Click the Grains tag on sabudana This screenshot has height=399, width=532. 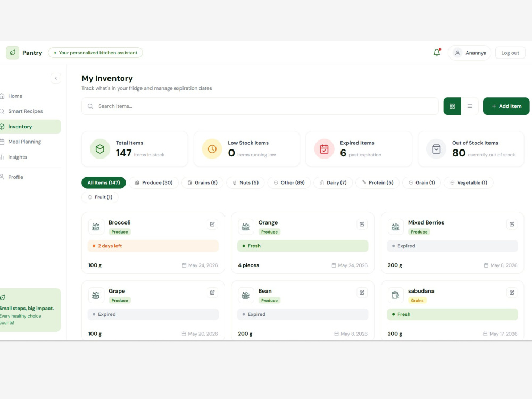[417, 301]
